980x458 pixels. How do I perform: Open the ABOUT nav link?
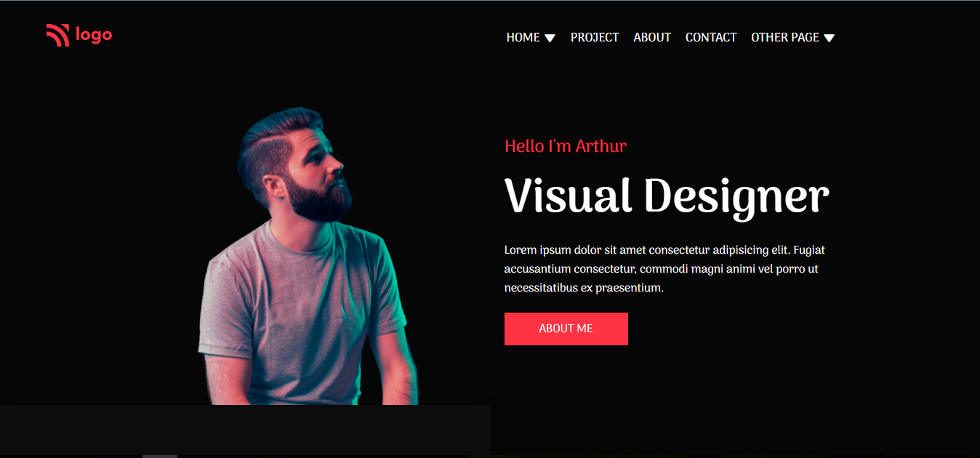651,37
